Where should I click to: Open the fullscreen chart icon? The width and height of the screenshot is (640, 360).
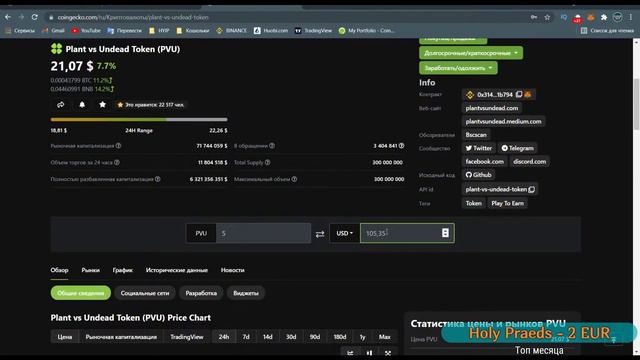pyautogui.click(x=388, y=353)
